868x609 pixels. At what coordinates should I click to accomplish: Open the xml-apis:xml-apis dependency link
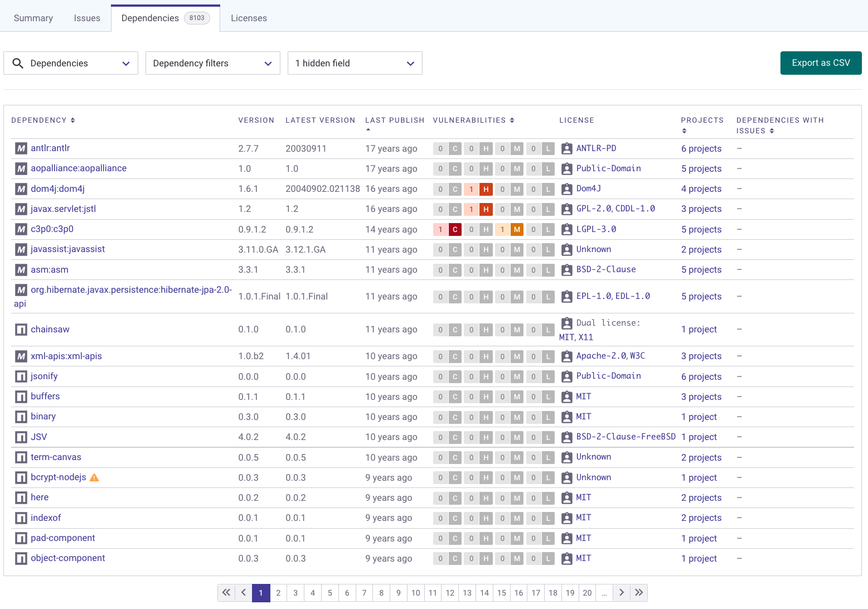(x=66, y=356)
